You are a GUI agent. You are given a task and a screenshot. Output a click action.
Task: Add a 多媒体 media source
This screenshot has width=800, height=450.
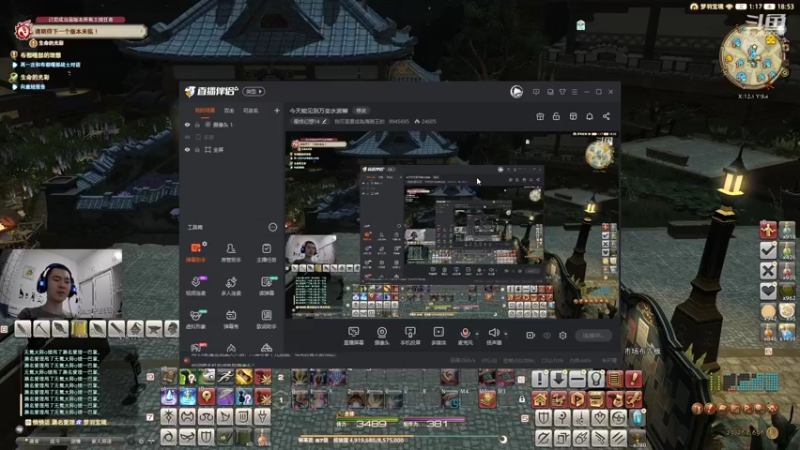[x=438, y=336]
